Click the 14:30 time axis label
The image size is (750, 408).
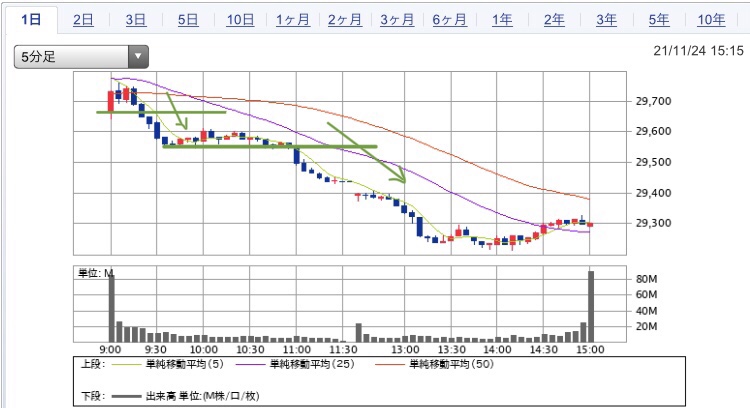[544, 350]
